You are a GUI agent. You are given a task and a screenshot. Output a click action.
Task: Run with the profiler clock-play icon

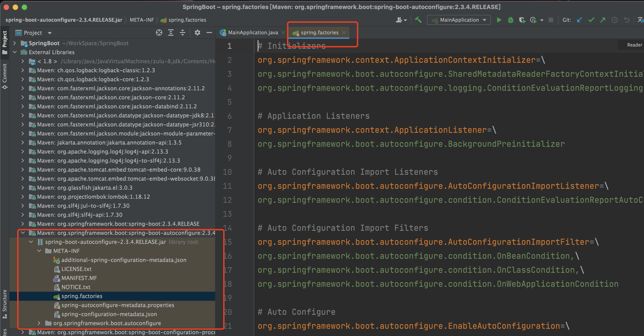[x=533, y=20]
